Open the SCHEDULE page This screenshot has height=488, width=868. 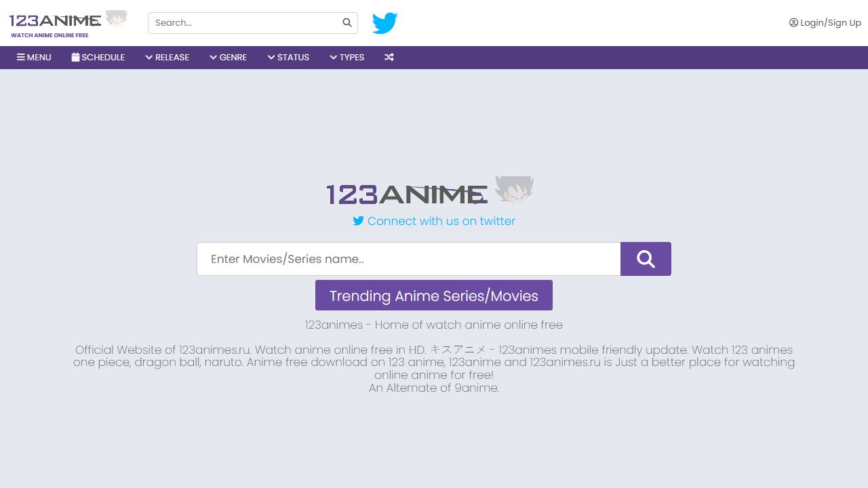(x=98, y=58)
